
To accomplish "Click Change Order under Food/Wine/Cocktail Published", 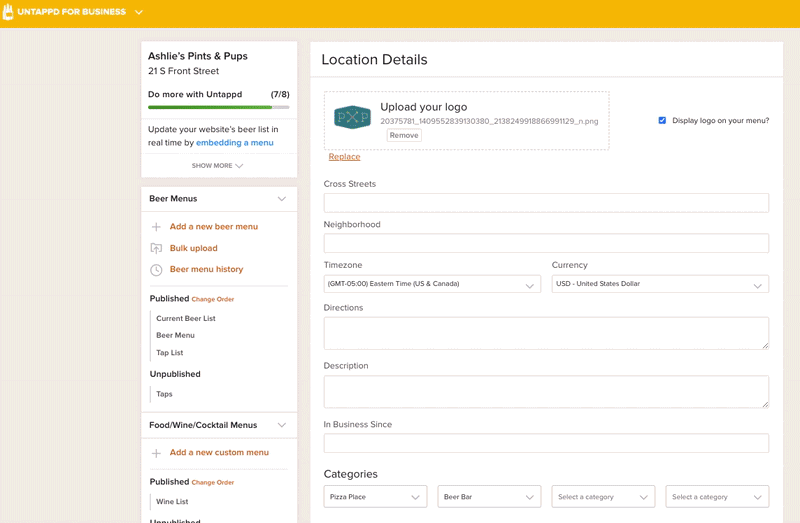I will (213, 482).
